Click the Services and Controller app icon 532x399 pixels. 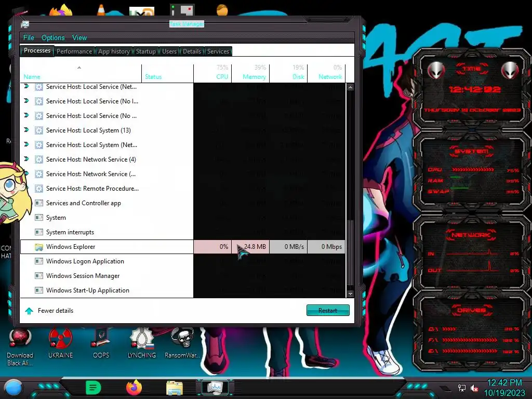click(x=39, y=203)
